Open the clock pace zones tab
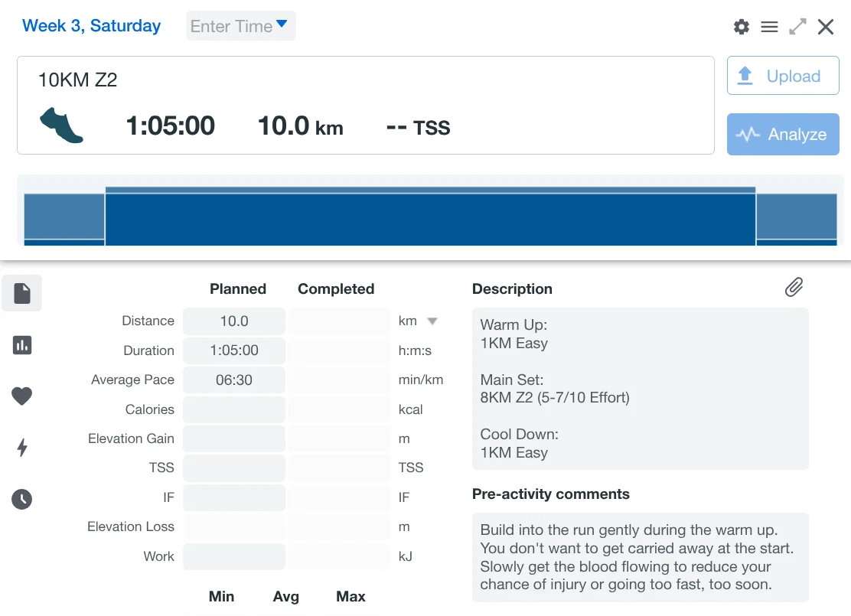Screen dimensions: 851x616 tap(22, 500)
